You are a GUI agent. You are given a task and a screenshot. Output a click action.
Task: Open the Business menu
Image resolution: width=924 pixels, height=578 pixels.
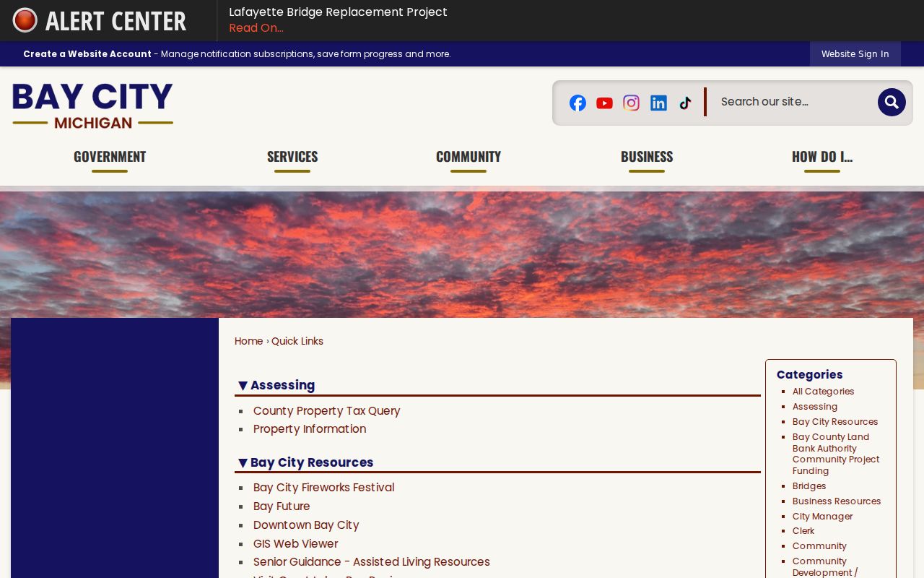coord(647,157)
